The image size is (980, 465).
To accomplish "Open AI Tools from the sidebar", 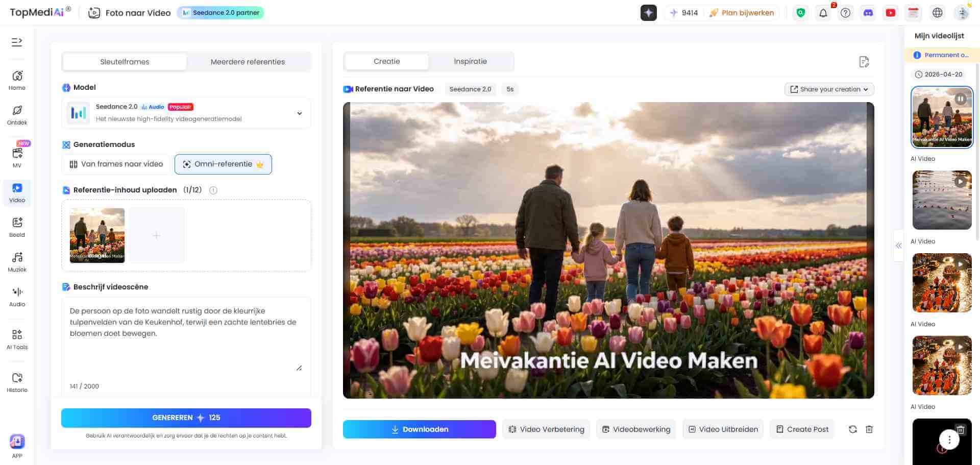I will pos(17,338).
